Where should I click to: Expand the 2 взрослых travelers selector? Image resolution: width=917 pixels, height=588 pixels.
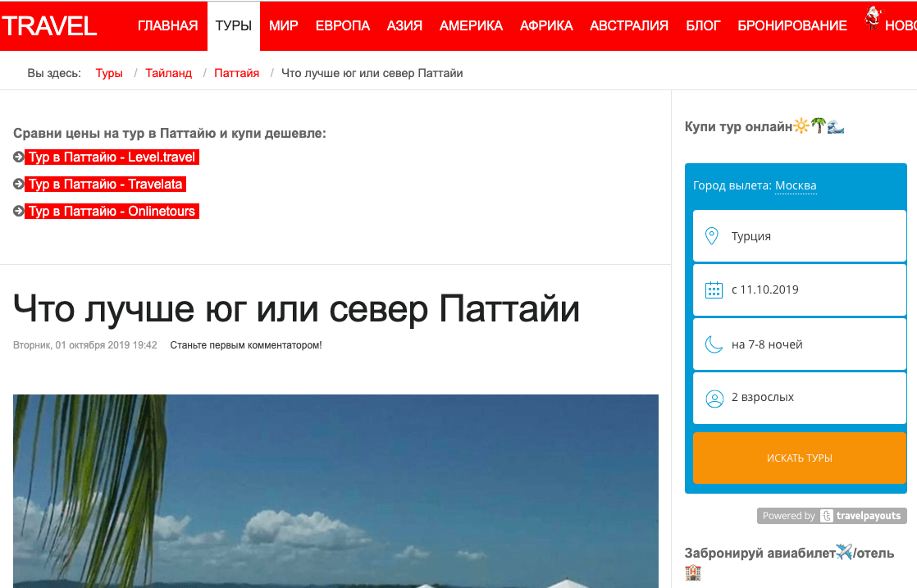pyautogui.click(x=799, y=398)
